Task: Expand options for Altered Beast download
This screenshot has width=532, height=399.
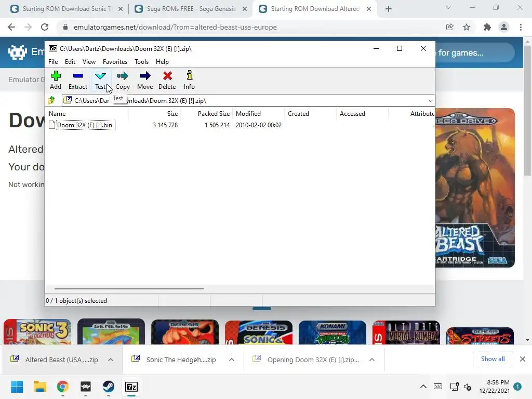Action: [x=111, y=360]
